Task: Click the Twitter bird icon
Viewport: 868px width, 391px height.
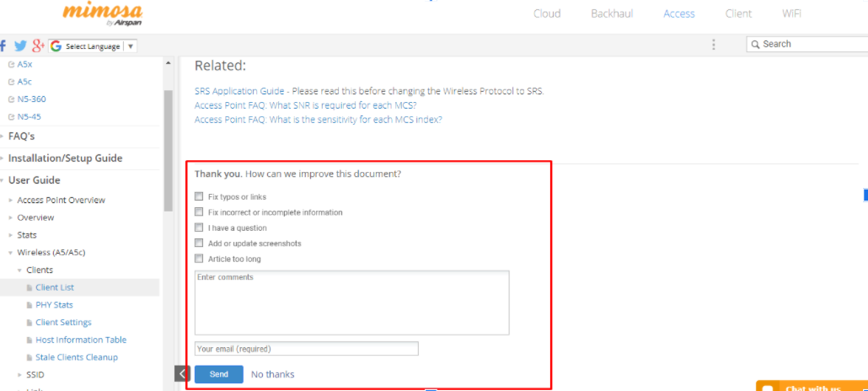Action: point(21,46)
